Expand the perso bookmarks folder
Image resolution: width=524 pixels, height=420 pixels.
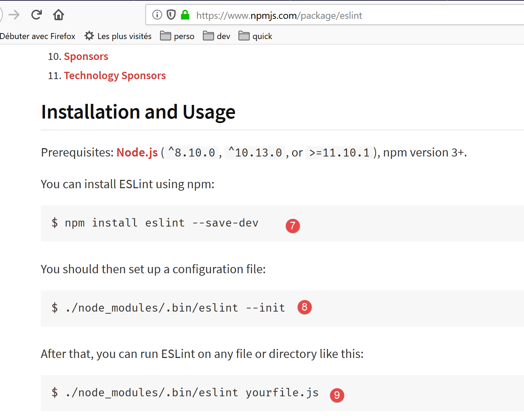tap(177, 36)
